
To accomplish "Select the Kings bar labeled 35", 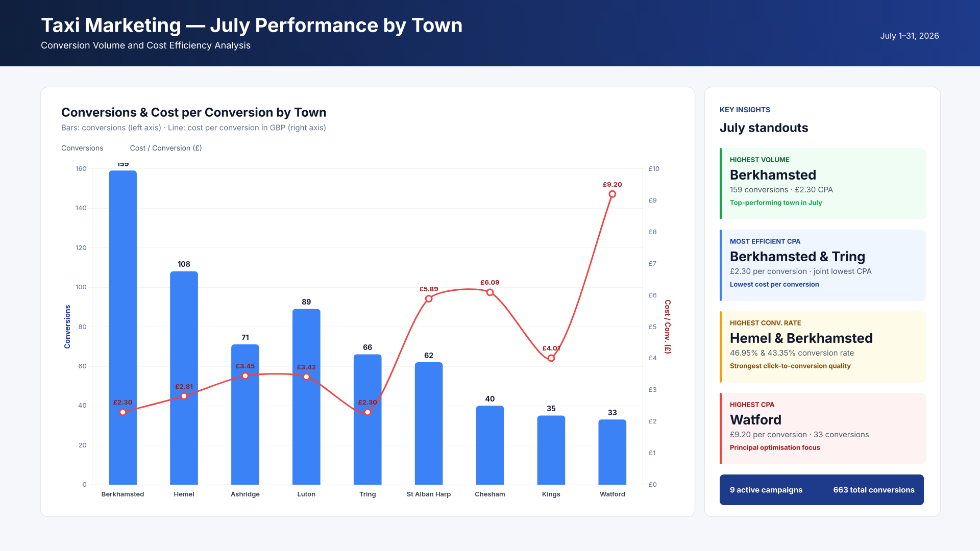I will [x=551, y=450].
